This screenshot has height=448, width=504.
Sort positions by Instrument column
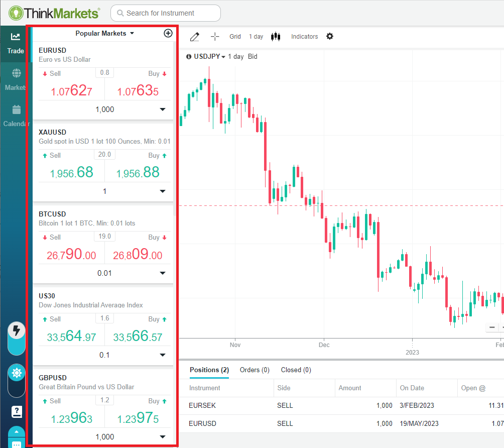click(x=204, y=388)
